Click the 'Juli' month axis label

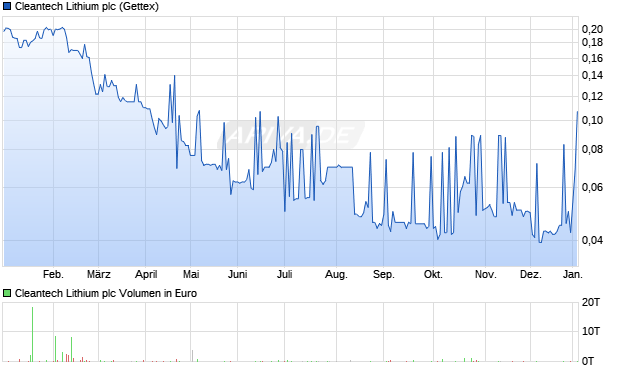pos(285,274)
